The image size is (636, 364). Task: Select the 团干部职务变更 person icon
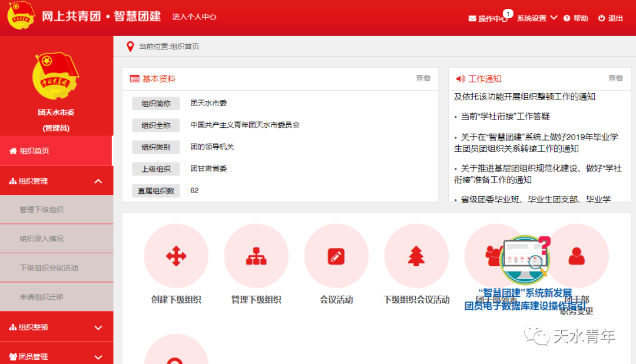pyautogui.click(x=577, y=255)
